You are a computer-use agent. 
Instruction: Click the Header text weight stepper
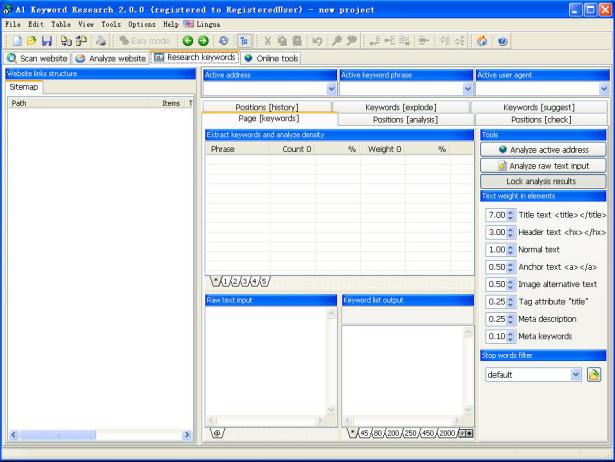(510, 232)
